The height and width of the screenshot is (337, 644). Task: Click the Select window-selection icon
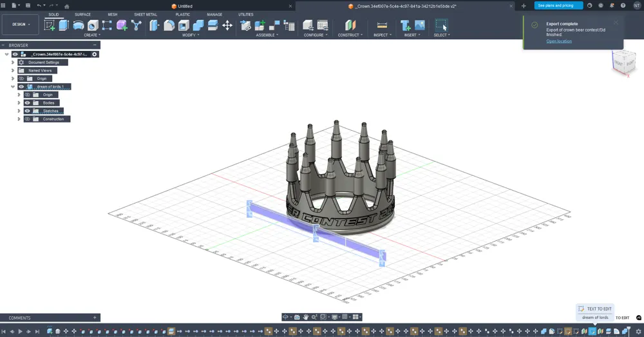[442, 25]
